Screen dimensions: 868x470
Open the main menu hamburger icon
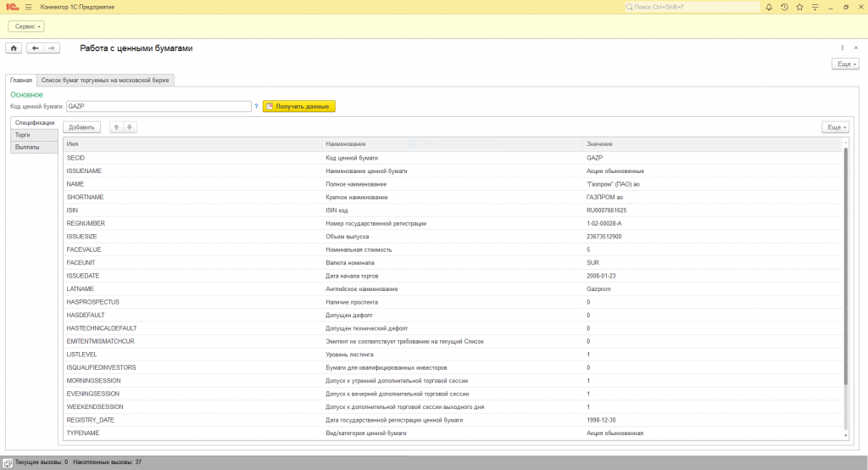pyautogui.click(x=28, y=7)
